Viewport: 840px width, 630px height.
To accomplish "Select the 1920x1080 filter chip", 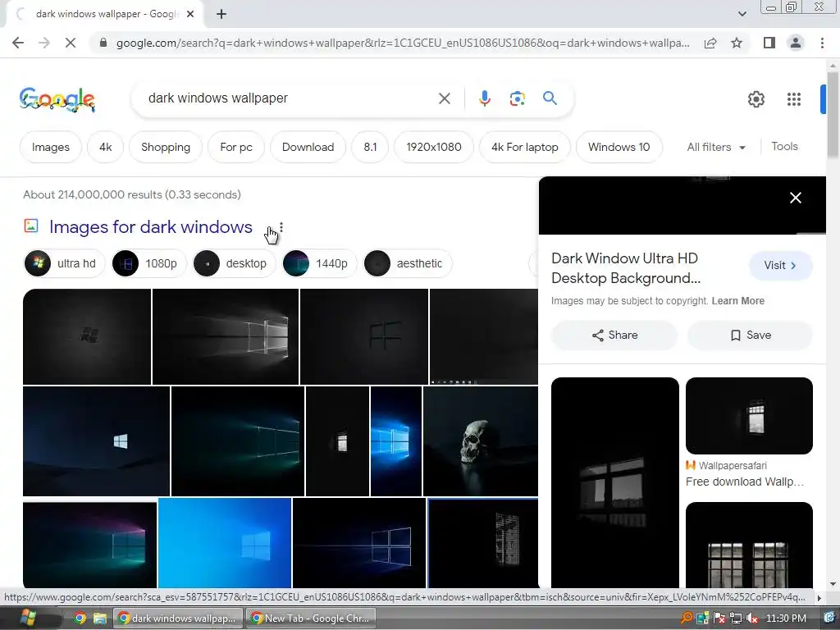I will (434, 147).
